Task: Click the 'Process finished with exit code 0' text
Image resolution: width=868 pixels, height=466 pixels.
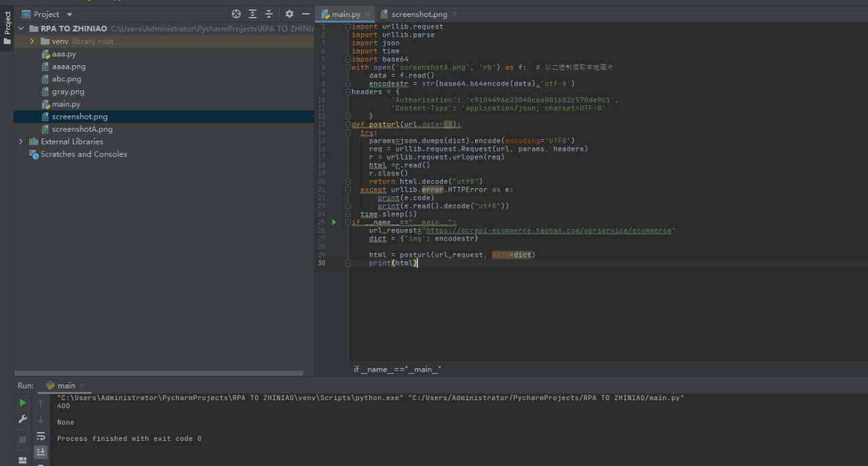Action: pos(129,439)
